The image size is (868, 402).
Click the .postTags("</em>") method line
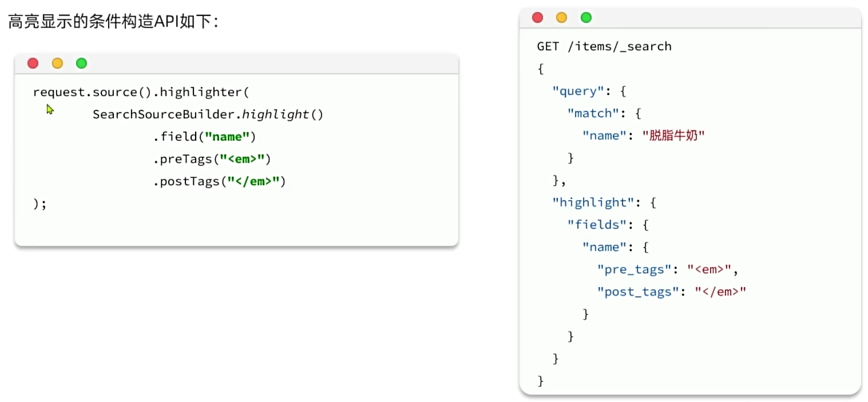tap(219, 181)
